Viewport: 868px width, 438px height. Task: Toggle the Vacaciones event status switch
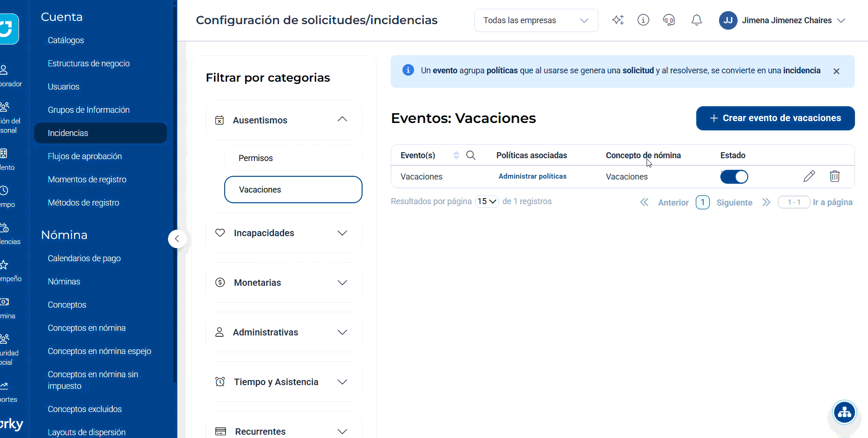734,177
